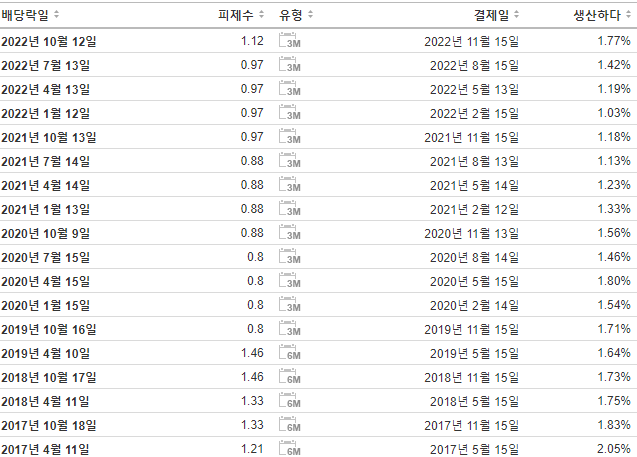637x457 pixels.
Task: Click 3M calendar icon in 2020년 7월 15일 row
Action: click(x=290, y=256)
